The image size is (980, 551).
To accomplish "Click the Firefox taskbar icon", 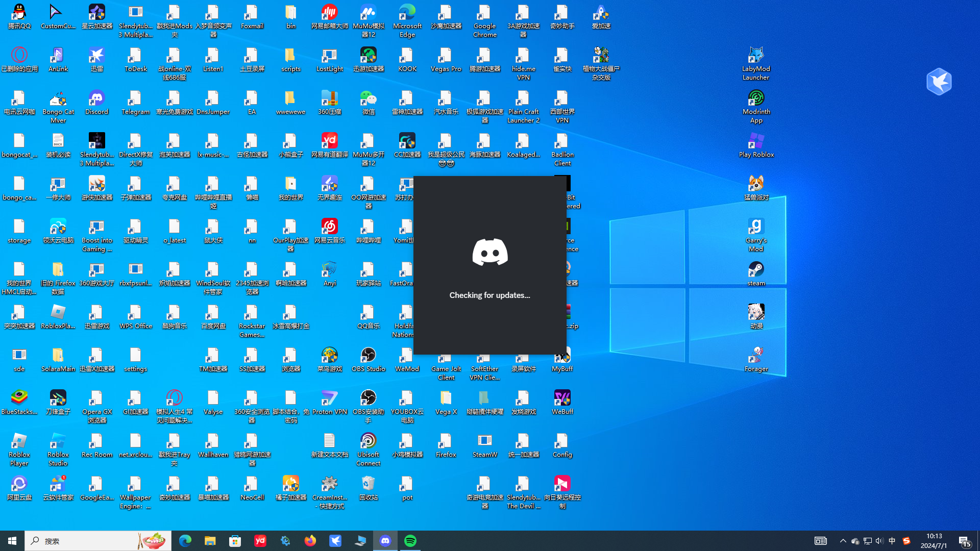I will click(x=310, y=541).
